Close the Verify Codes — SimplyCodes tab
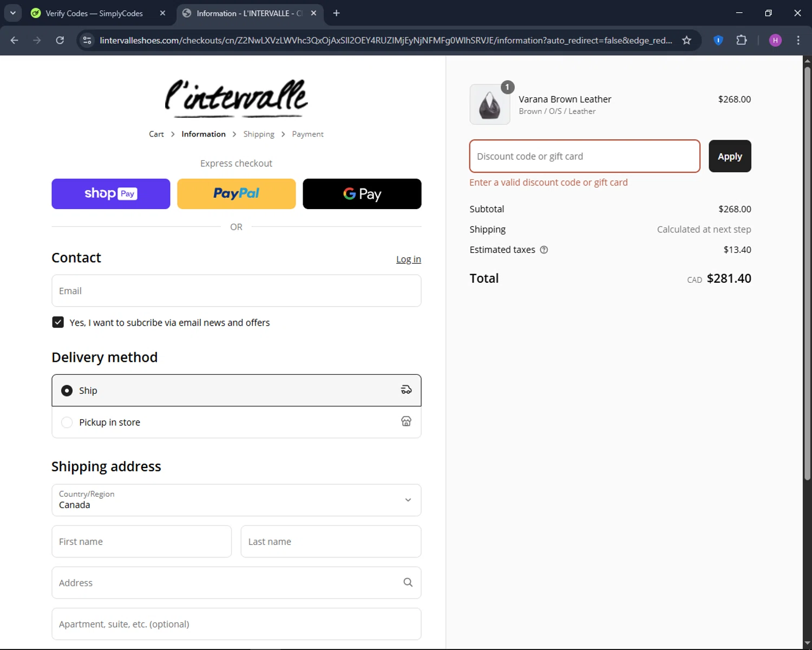The height and width of the screenshot is (650, 812). [x=162, y=13]
